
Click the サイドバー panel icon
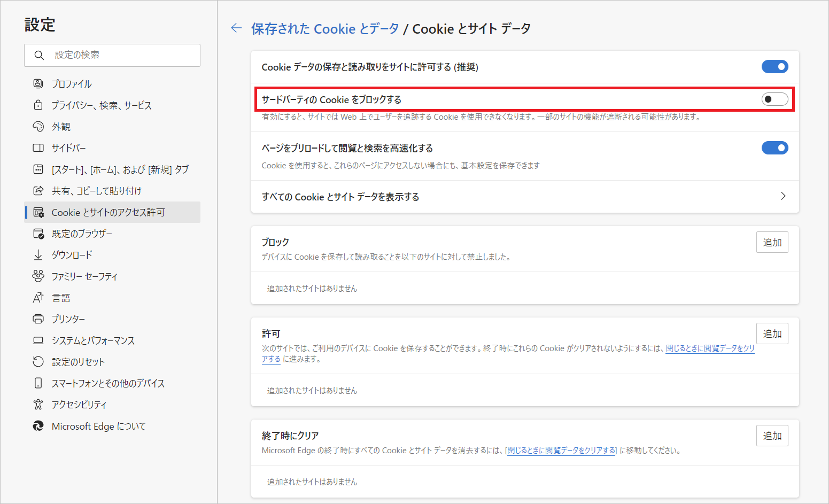[38, 148]
